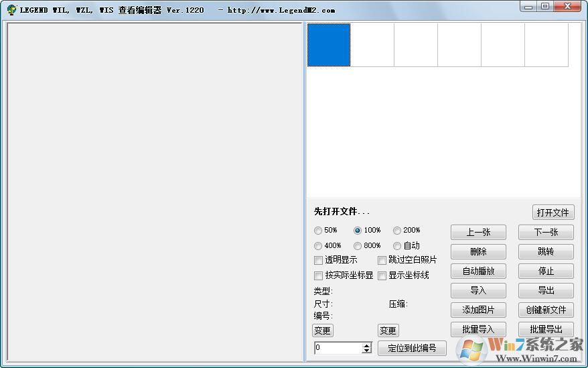588x368 pixels.
Task: Toggle the 按实际坐标显 checkbox
Action: pyautogui.click(x=318, y=275)
